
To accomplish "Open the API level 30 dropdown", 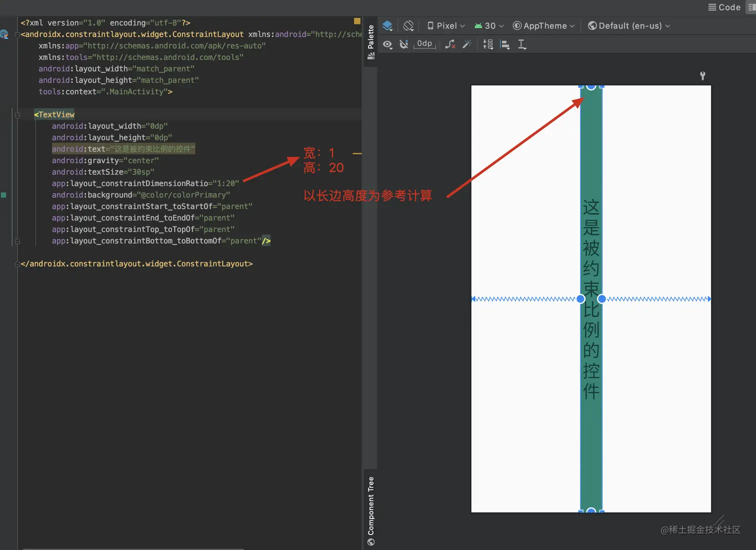I will (489, 25).
